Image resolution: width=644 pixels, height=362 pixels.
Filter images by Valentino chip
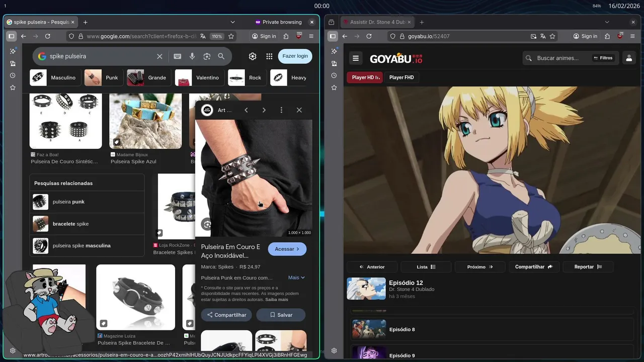tap(199, 77)
